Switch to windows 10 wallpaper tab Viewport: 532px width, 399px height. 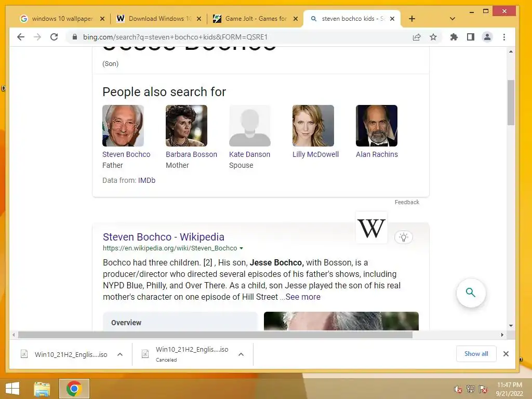click(x=62, y=19)
